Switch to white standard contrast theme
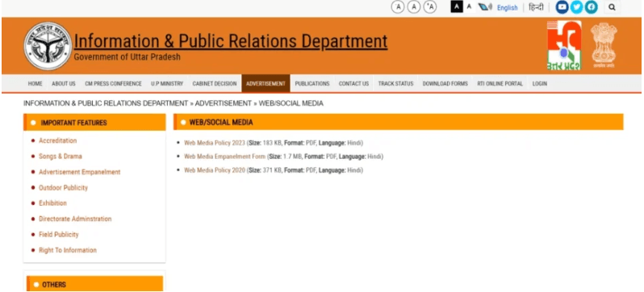644x292 pixels. 469,7
